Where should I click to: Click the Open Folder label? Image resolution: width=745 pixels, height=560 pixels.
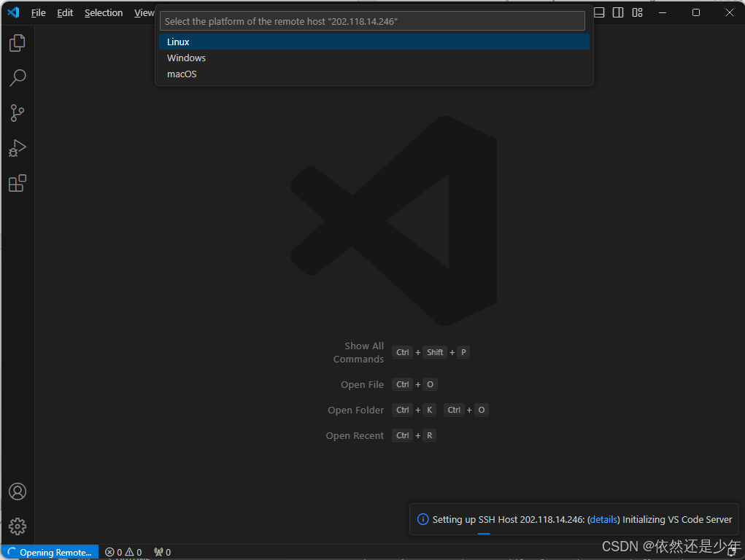coord(355,410)
